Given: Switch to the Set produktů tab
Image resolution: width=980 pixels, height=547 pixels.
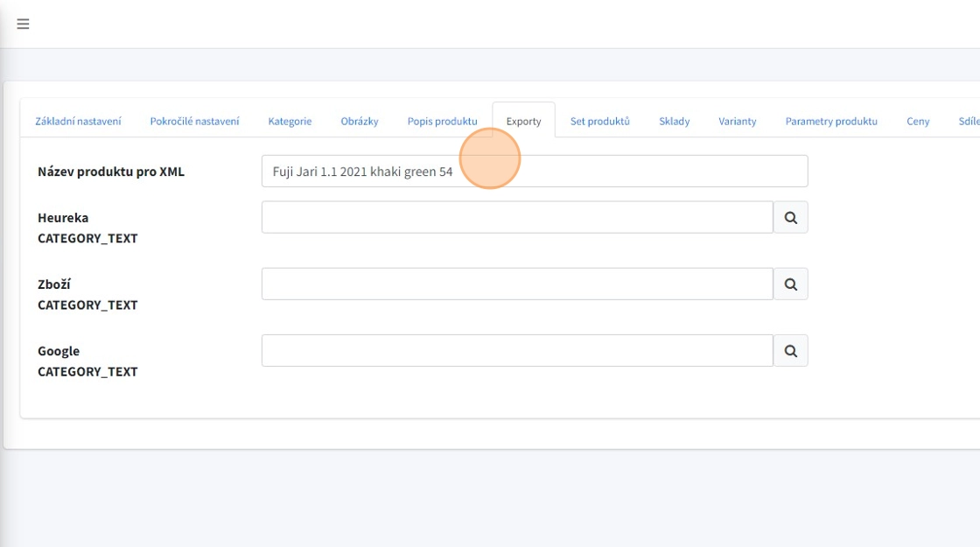Looking at the screenshot, I should click(x=599, y=121).
